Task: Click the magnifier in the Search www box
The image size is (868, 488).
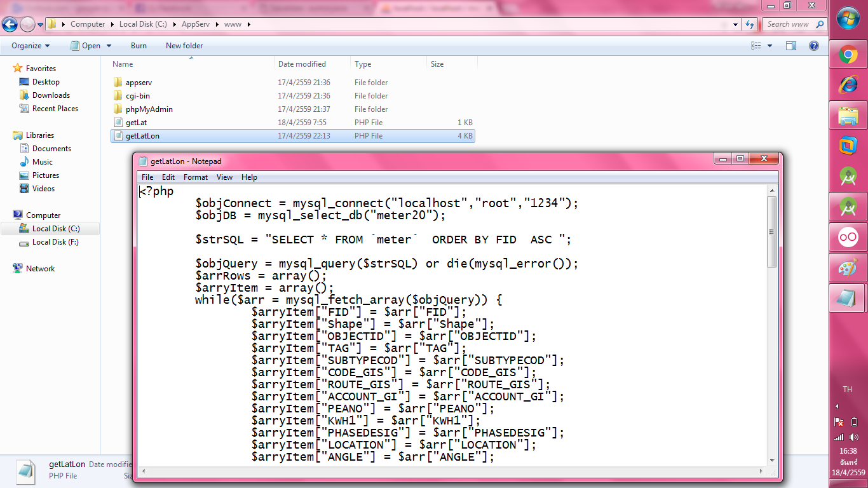Action: click(x=820, y=24)
